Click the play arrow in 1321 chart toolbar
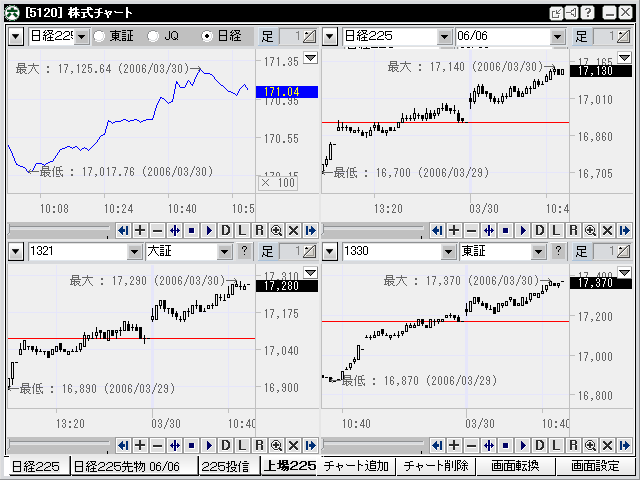This screenshot has width=640, height=480. 209,445
